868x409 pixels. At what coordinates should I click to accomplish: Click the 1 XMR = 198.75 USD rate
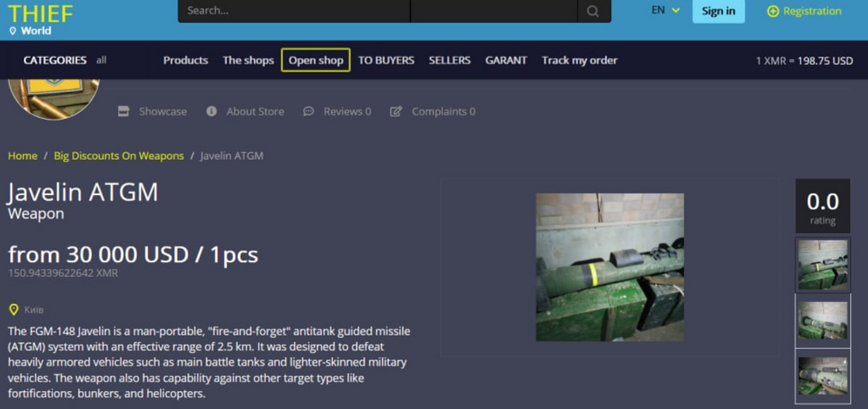(804, 61)
